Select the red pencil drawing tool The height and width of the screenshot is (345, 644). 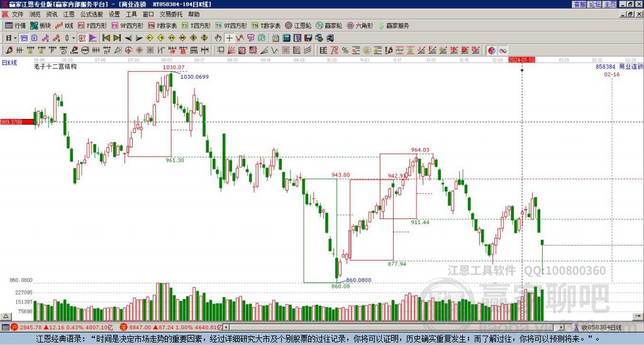9,50
